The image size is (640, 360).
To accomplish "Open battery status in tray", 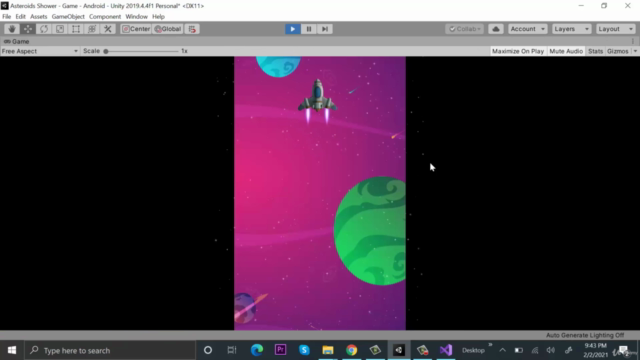I will pos(518,350).
